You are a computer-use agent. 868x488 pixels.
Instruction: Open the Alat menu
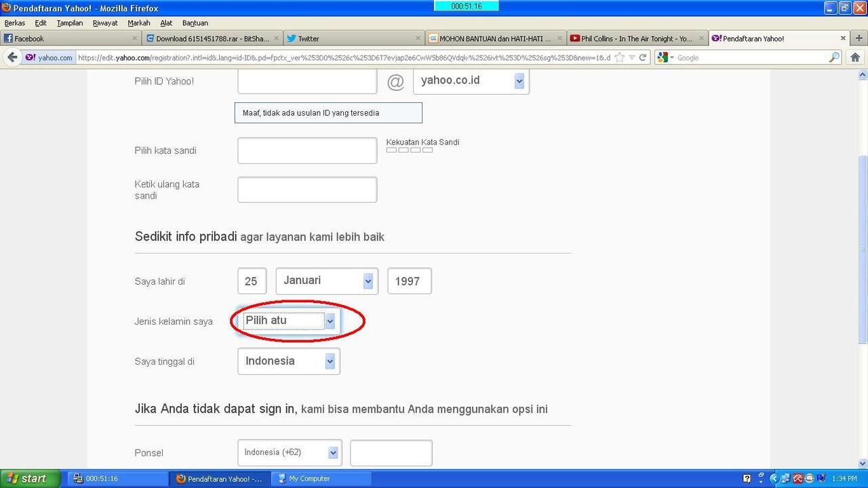tap(166, 23)
